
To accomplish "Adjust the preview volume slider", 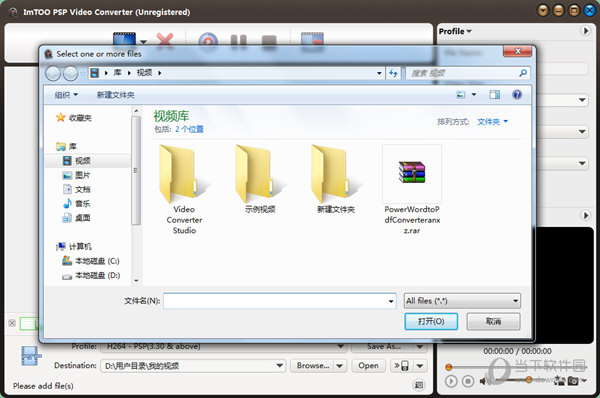I will (x=528, y=379).
